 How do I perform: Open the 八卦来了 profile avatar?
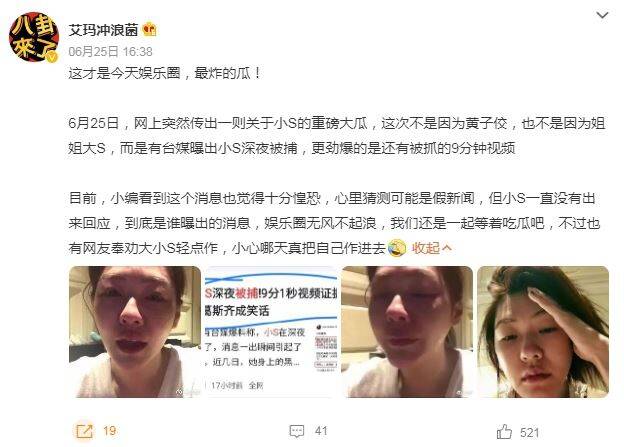(x=34, y=38)
